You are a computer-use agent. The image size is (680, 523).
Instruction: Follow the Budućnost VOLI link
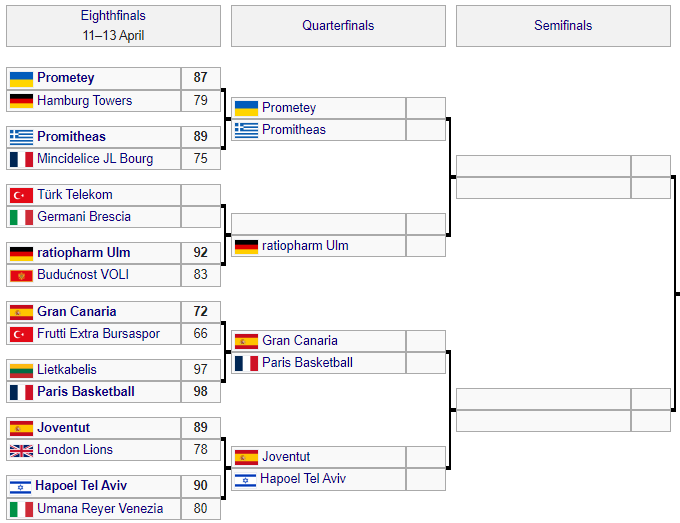83,275
